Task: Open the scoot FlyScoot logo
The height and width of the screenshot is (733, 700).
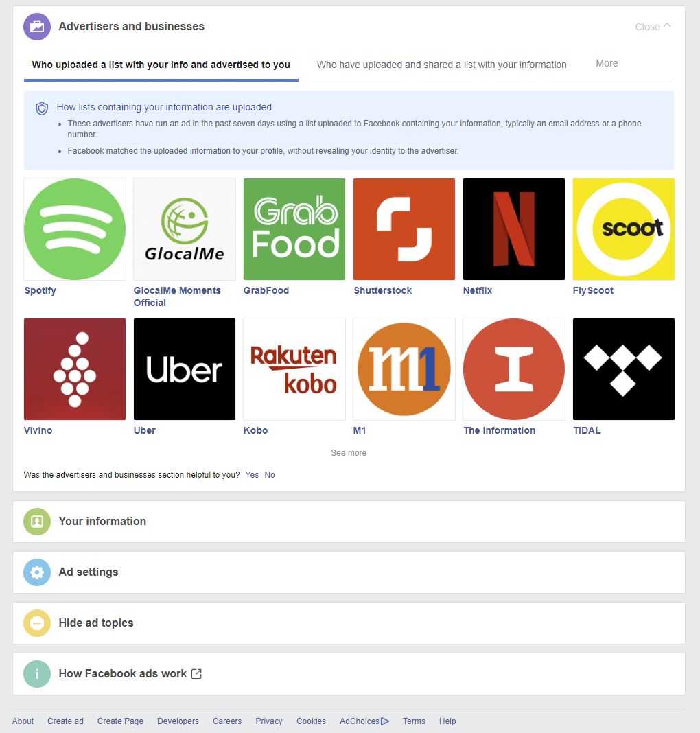Action: tap(624, 229)
